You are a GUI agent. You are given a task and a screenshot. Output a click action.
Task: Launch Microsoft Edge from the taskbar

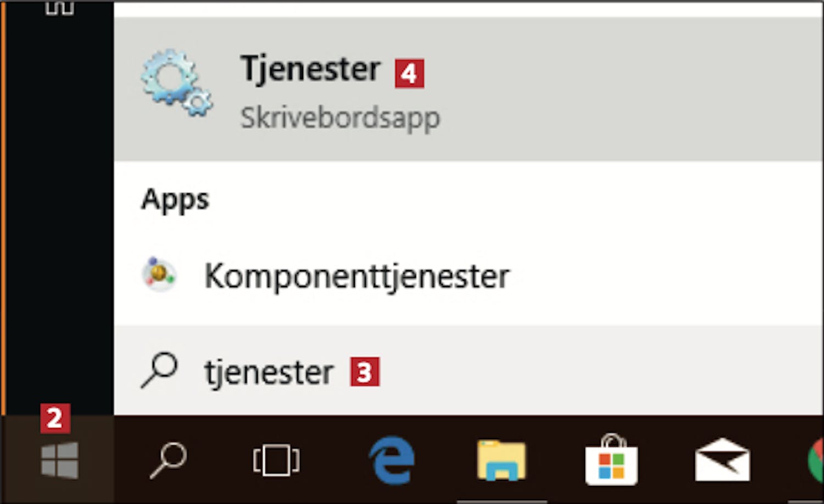[392, 460]
